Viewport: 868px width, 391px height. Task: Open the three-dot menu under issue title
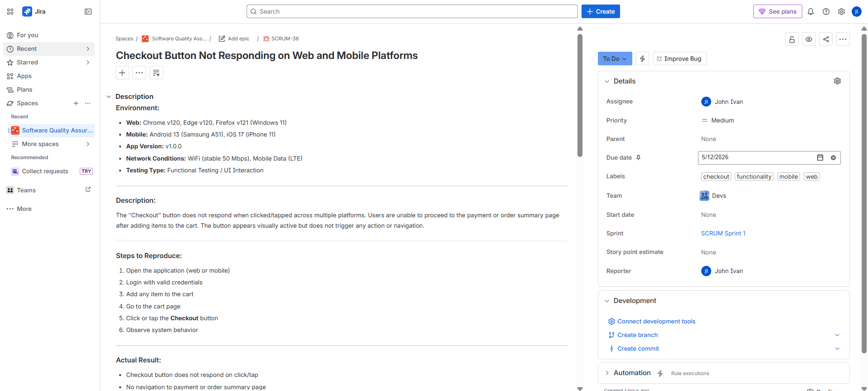[139, 73]
